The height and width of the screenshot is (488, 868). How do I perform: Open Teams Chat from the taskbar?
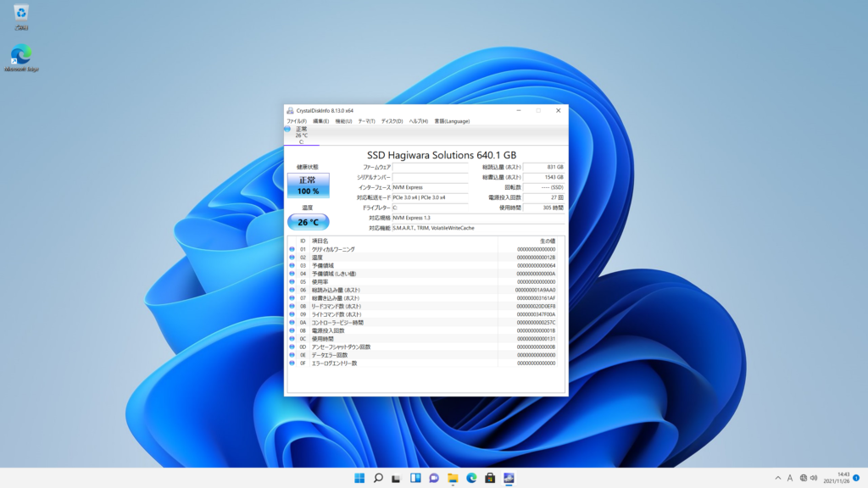point(434,478)
